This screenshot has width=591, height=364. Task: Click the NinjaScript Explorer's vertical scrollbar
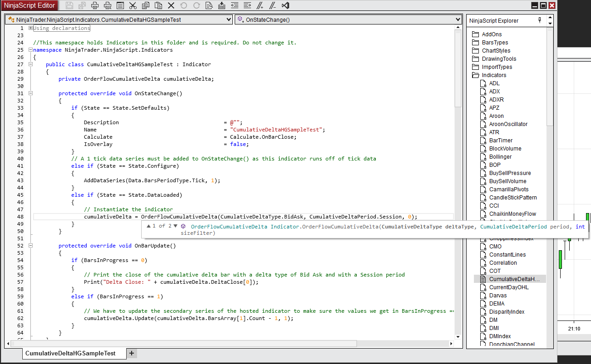550,77
